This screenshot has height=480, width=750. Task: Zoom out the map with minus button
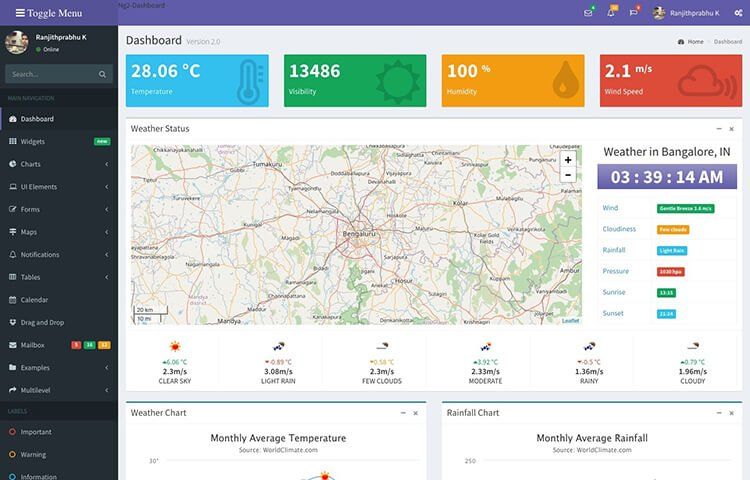[568, 175]
